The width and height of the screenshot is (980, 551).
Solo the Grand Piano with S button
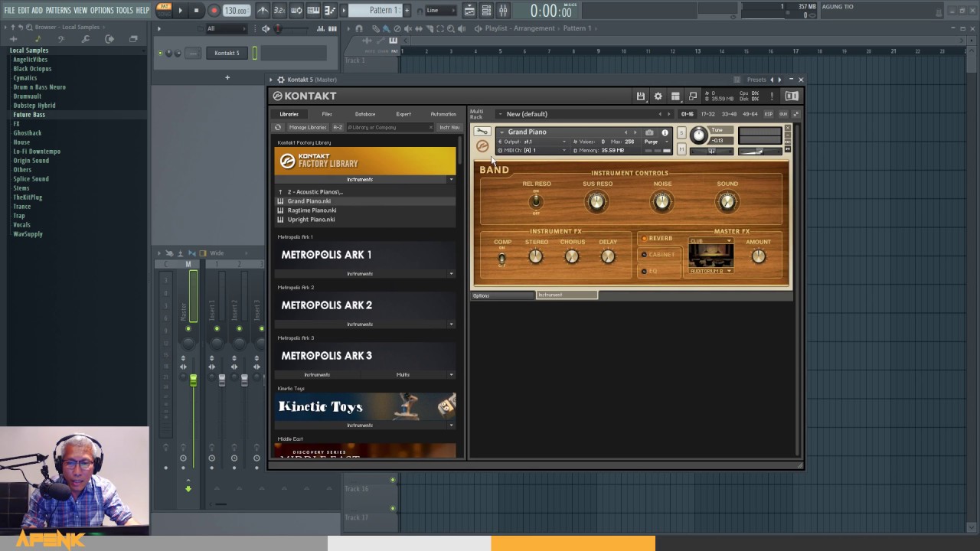coord(681,133)
